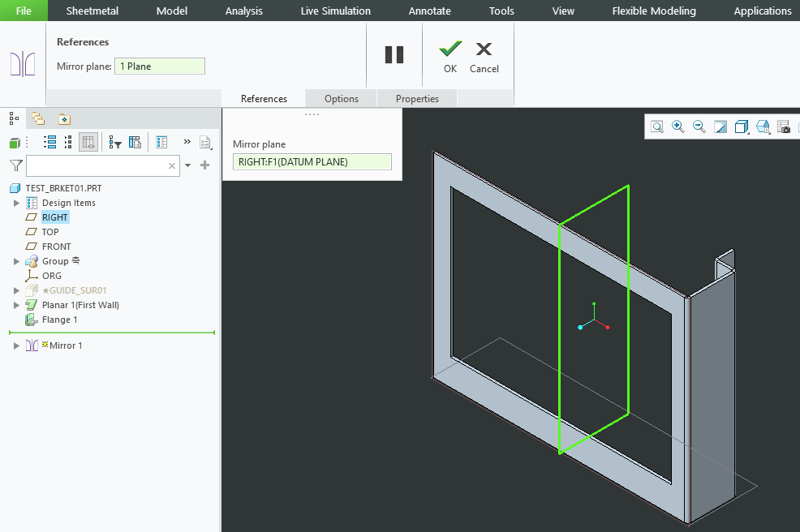The height and width of the screenshot is (532, 800).
Task: Open the tree filters icon
Action: pyautogui.click(x=114, y=143)
